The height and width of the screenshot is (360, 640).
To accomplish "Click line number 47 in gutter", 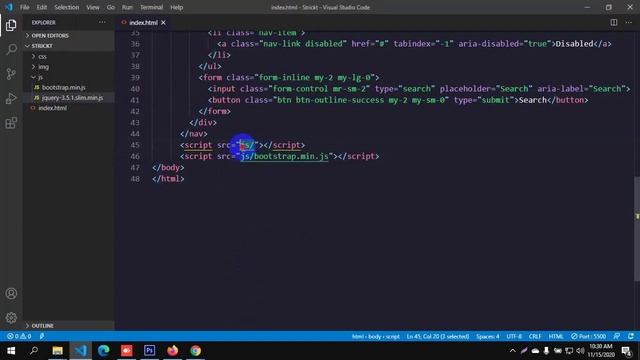I will click(x=135, y=168).
